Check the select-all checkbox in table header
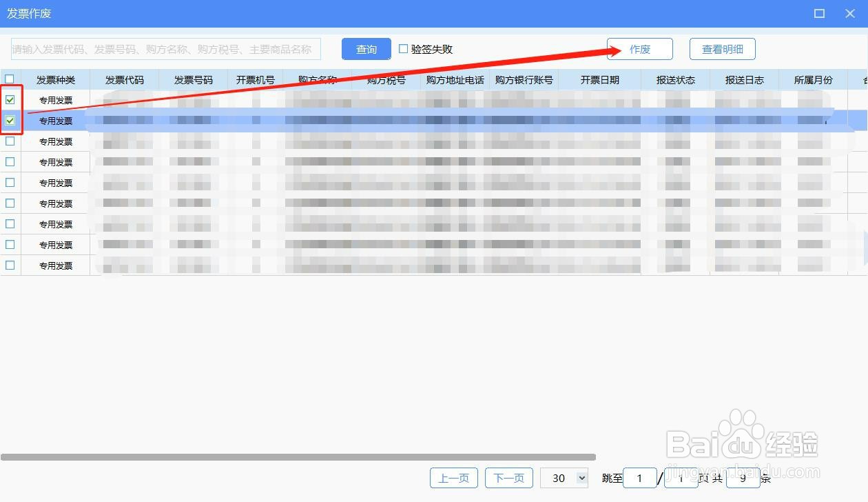 (x=10, y=79)
